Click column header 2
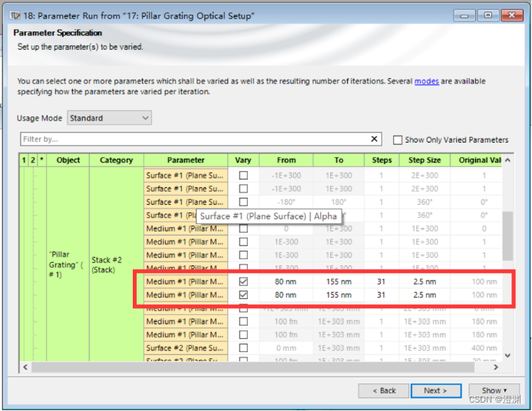 point(32,160)
